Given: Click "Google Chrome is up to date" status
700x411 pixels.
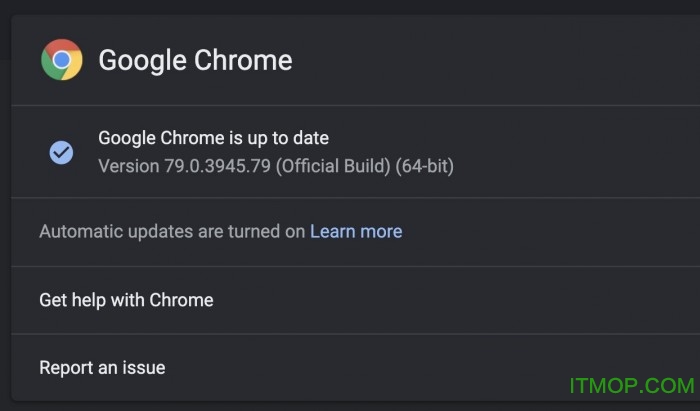Looking at the screenshot, I should pyautogui.click(x=213, y=138).
